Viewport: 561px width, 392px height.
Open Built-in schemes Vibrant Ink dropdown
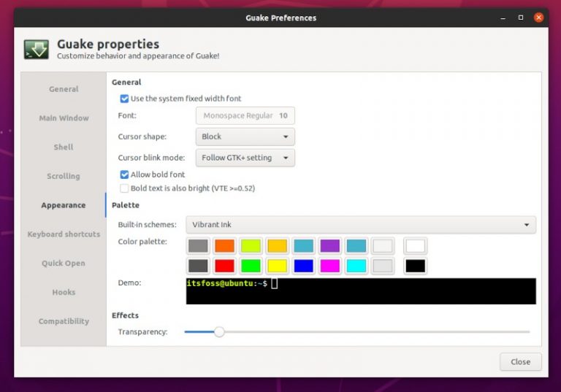360,225
